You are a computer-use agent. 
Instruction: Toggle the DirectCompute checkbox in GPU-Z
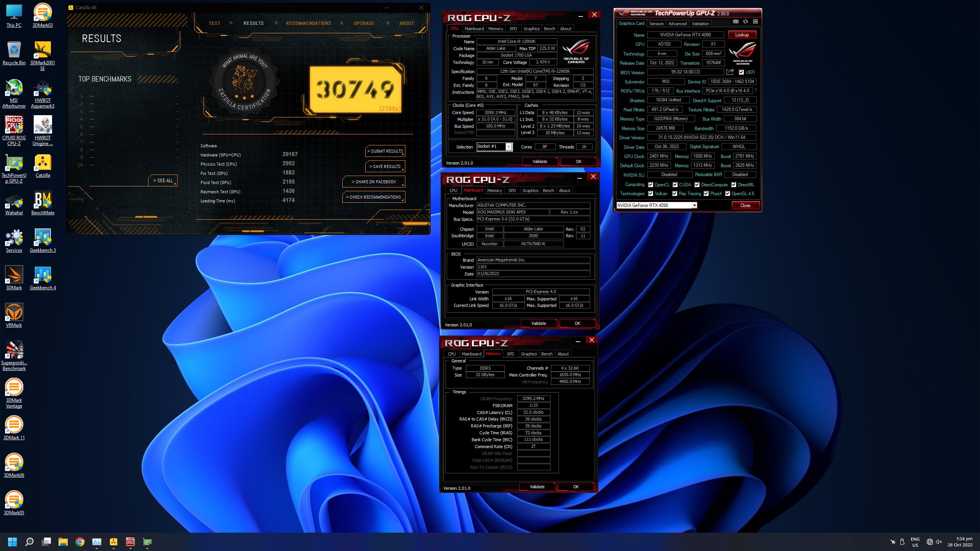coord(697,185)
